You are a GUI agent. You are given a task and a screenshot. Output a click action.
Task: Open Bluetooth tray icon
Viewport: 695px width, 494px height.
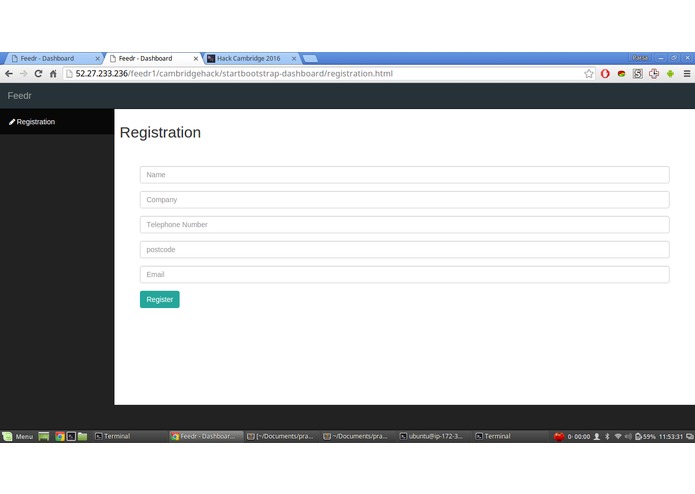pyautogui.click(x=607, y=436)
